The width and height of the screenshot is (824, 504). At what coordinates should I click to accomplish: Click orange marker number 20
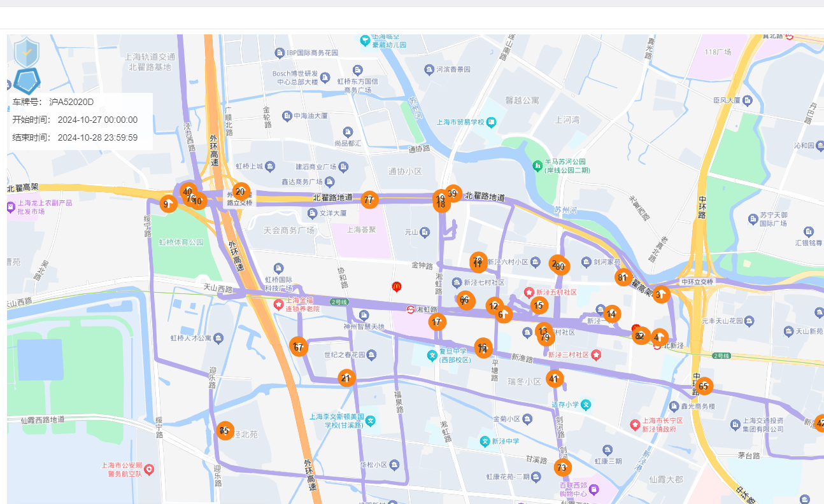(240, 192)
